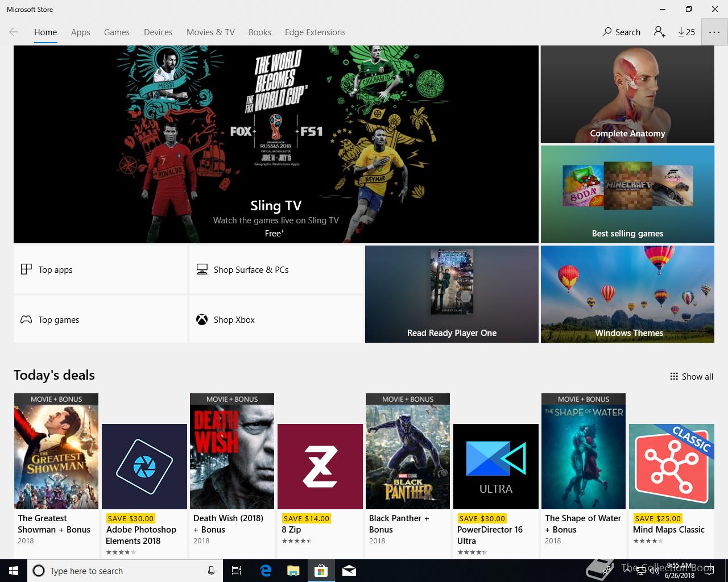Click Adobe Photoshop Elements 2018 title text
The width and height of the screenshot is (728, 582).
click(141, 535)
